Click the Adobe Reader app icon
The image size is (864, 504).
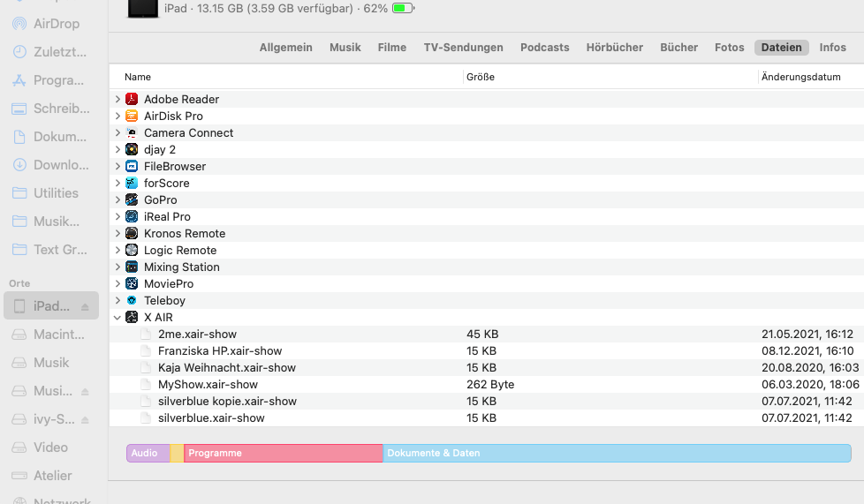132,99
